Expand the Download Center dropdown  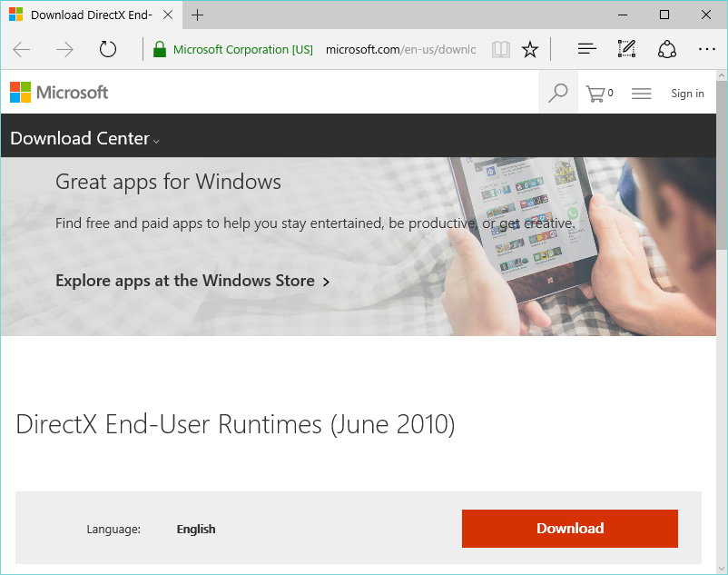click(84, 139)
